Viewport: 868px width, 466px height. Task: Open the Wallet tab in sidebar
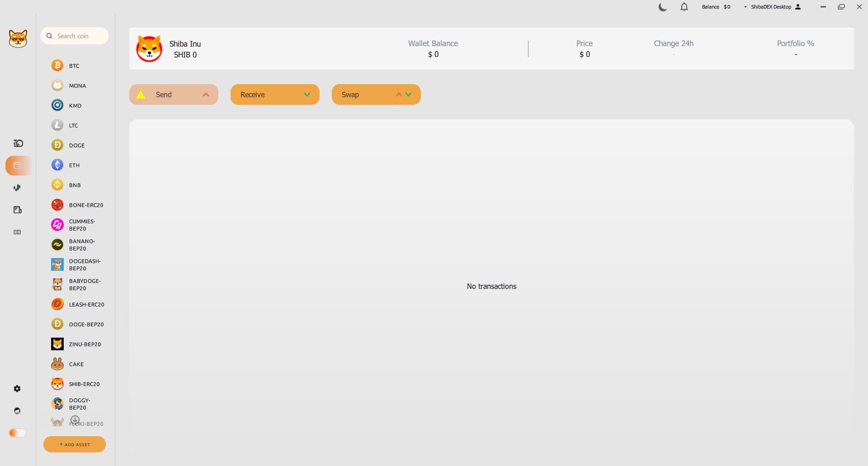[x=18, y=165]
